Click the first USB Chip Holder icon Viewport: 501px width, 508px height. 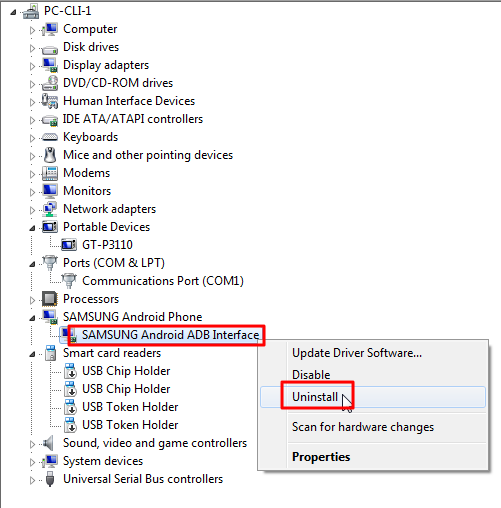pyautogui.click(x=70, y=371)
